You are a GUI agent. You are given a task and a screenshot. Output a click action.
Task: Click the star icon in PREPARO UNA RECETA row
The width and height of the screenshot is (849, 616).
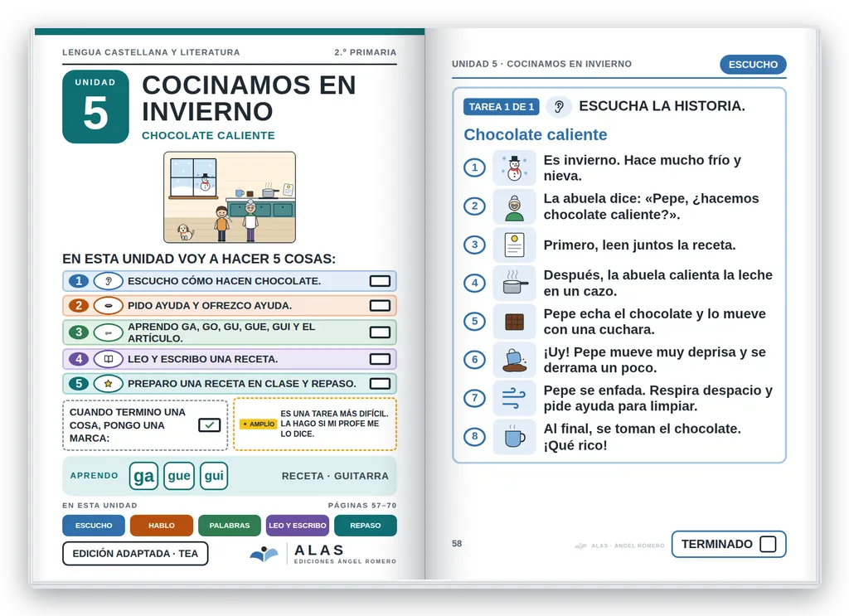109,383
